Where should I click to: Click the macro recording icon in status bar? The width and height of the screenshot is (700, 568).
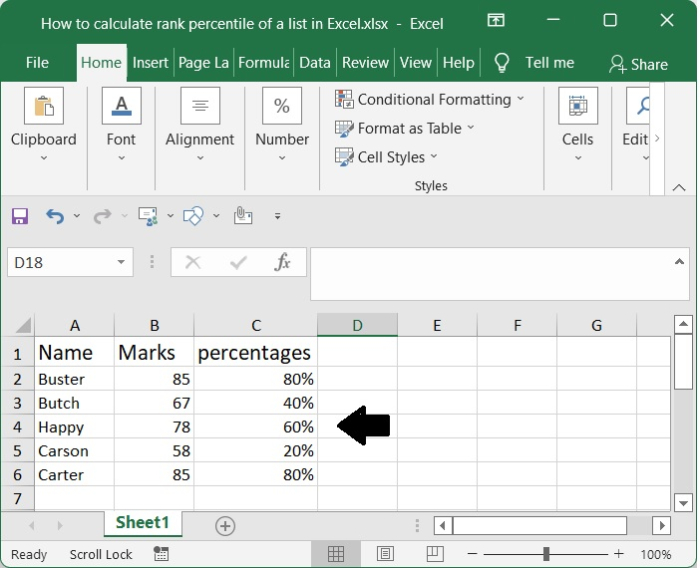161,554
